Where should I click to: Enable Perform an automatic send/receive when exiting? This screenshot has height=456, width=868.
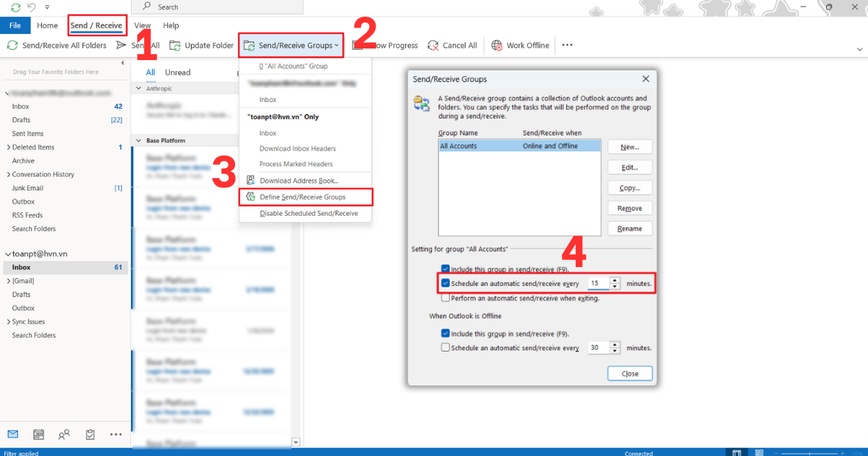(x=446, y=298)
